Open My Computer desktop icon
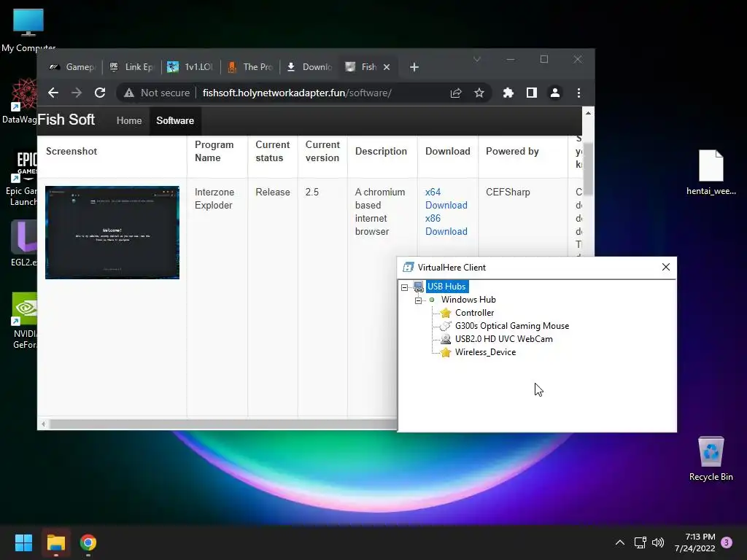The width and height of the screenshot is (747, 560). pos(28,29)
